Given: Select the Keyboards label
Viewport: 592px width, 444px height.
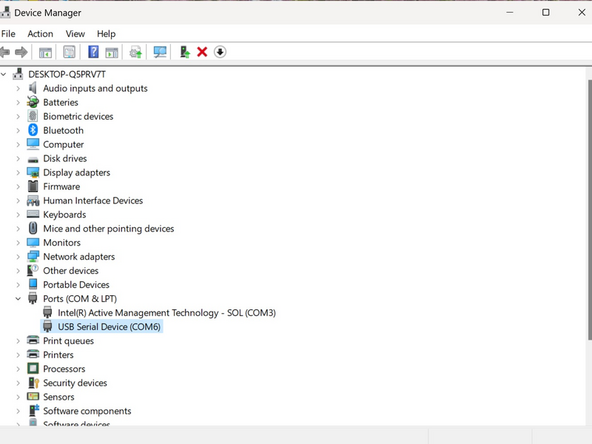Looking at the screenshot, I should point(65,214).
